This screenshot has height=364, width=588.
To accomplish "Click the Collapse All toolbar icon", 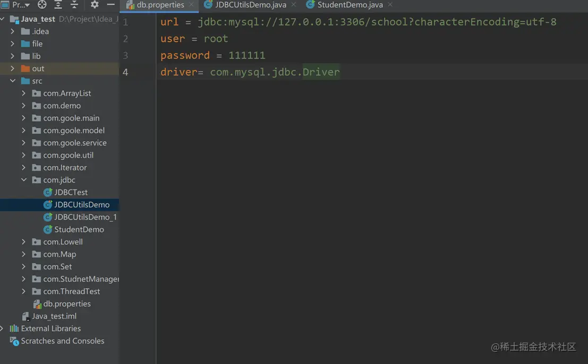I will (x=74, y=5).
